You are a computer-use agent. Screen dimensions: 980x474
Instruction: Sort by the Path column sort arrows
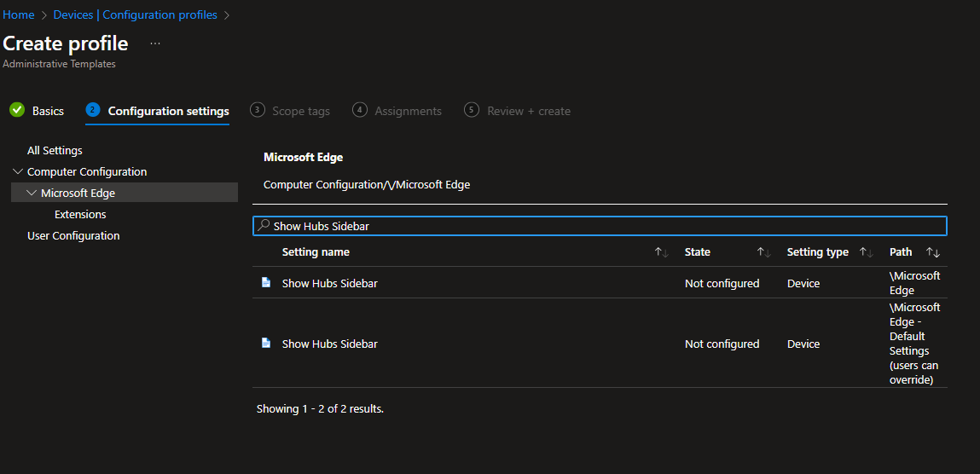point(933,252)
